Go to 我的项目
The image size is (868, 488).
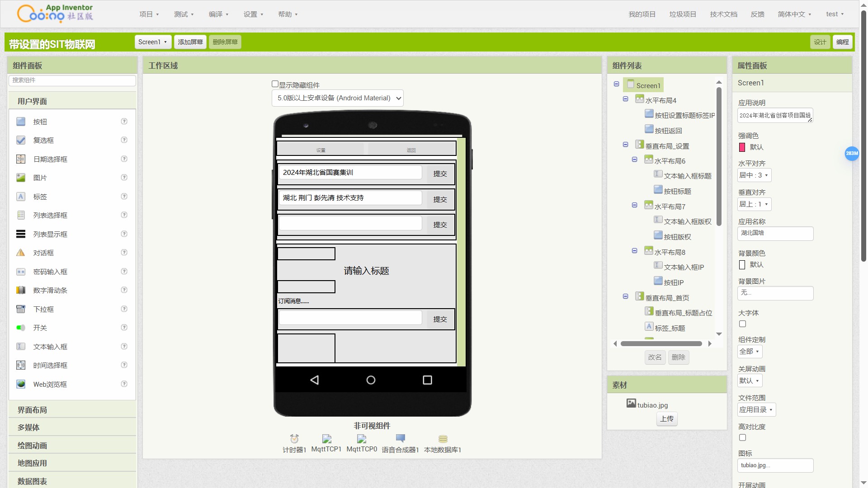[642, 14]
